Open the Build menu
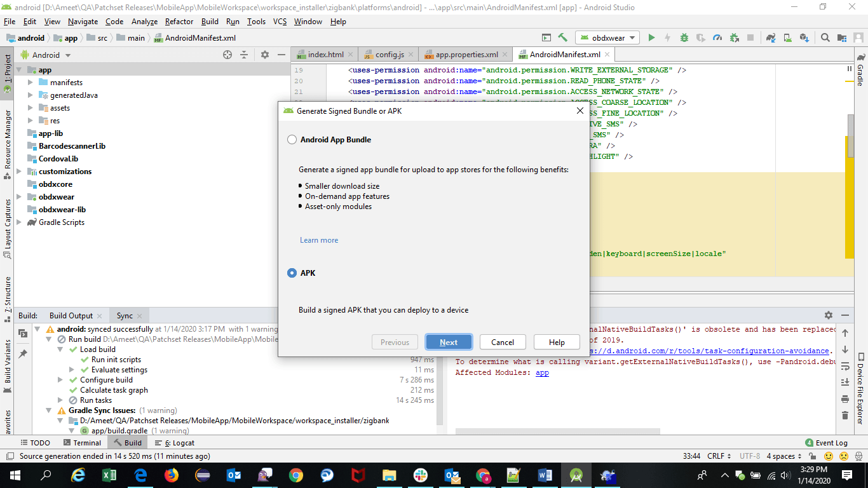868x488 pixels. coord(210,22)
